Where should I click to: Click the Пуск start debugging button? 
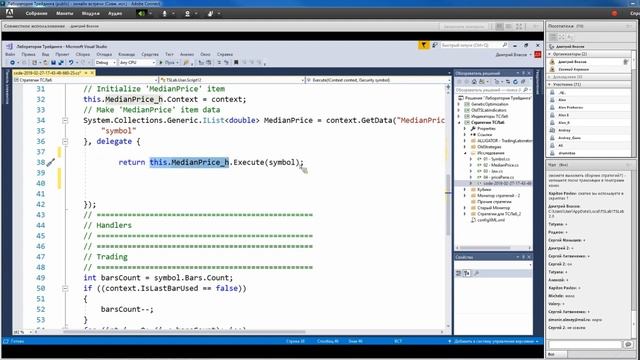169,62
